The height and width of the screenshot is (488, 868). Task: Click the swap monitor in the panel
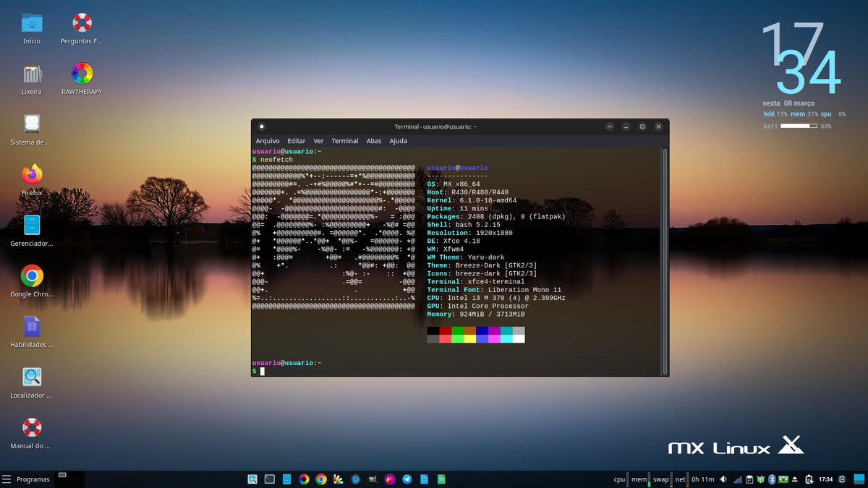[x=663, y=479]
